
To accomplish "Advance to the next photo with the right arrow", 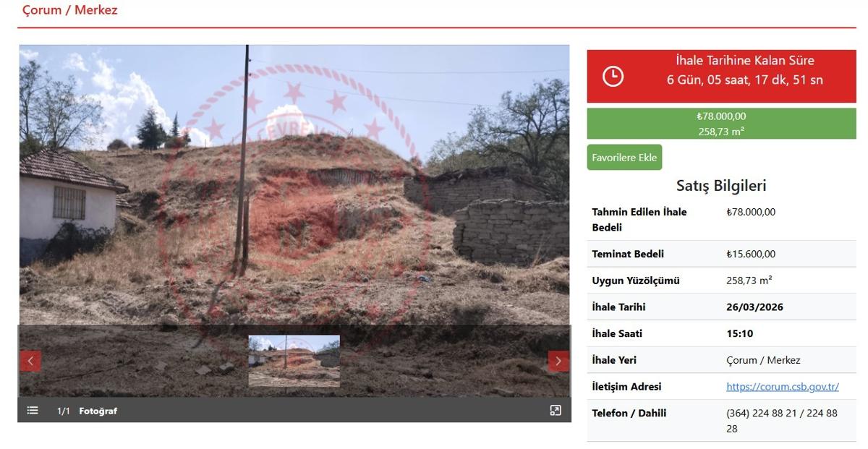I will tap(558, 361).
